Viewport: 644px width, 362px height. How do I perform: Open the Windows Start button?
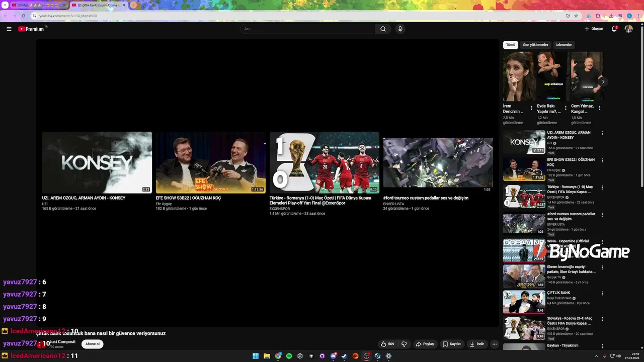[x=256, y=356]
